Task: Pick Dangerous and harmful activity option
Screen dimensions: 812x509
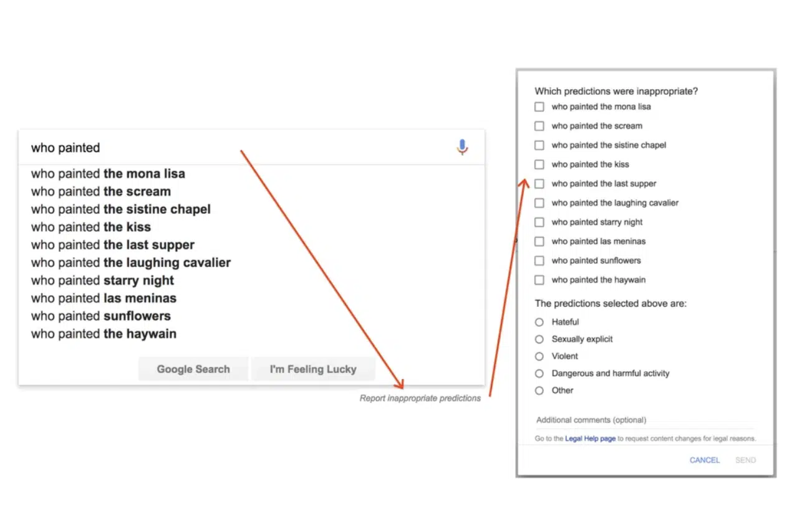Action: tap(539, 374)
